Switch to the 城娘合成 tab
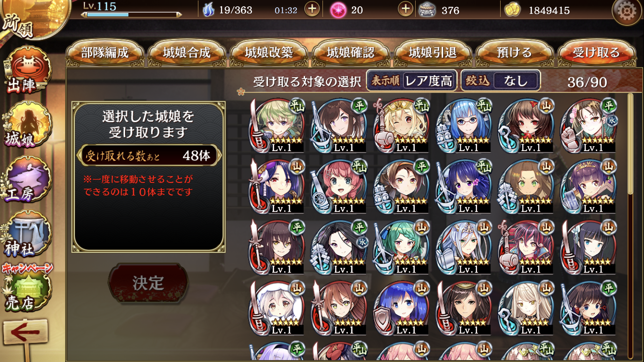The image size is (644, 362). pos(187,52)
